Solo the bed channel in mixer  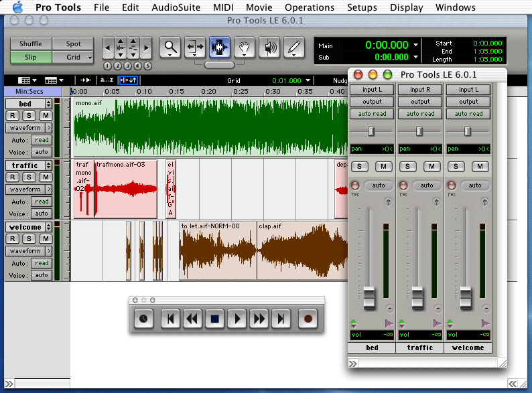point(359,167)
